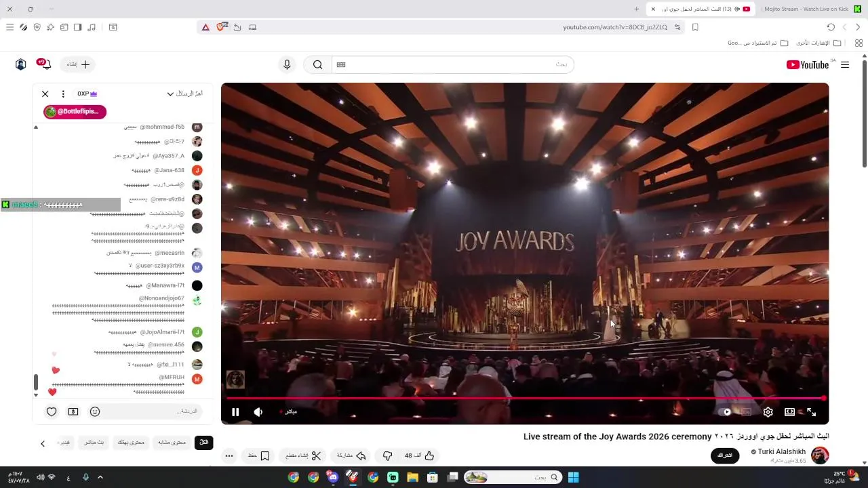Save video with bookmark button
Image resolution: width=868 pixels, height=488 pixels.
pos(259,455)
